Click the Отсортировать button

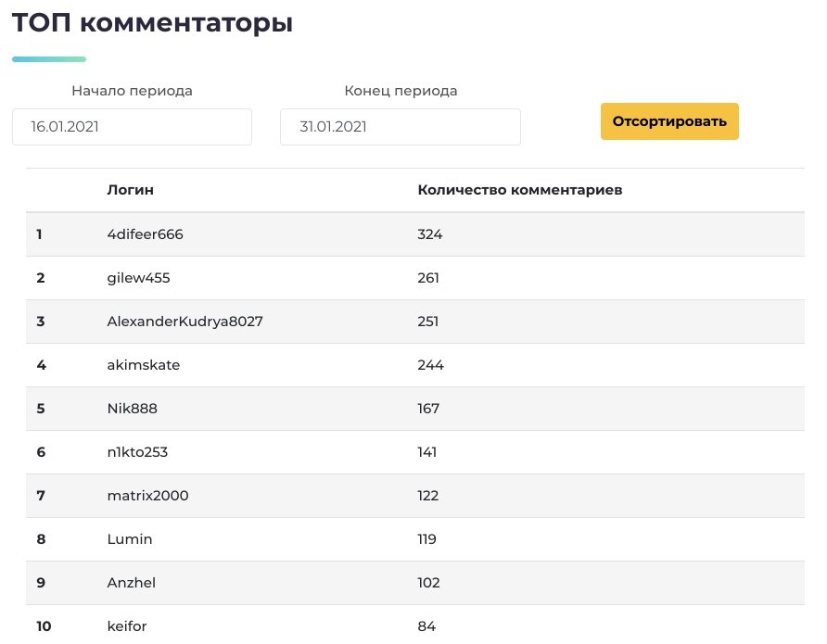(x=669, y=121)
